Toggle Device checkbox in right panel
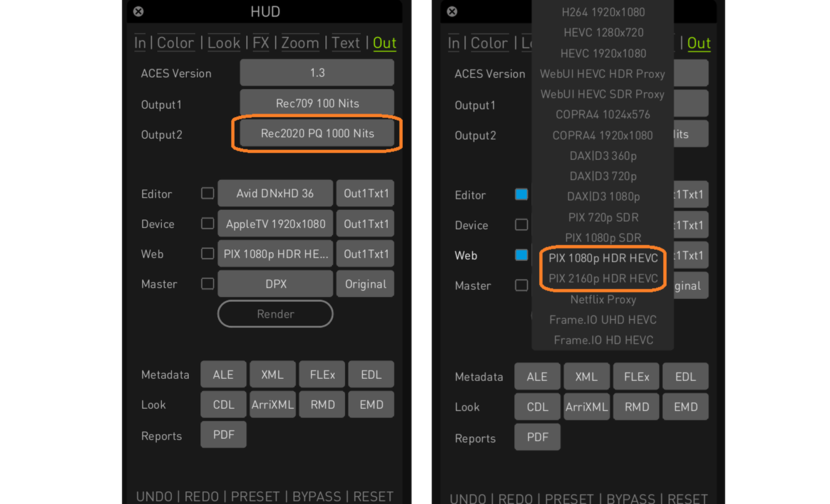830x504 pixels. (521, 225)
